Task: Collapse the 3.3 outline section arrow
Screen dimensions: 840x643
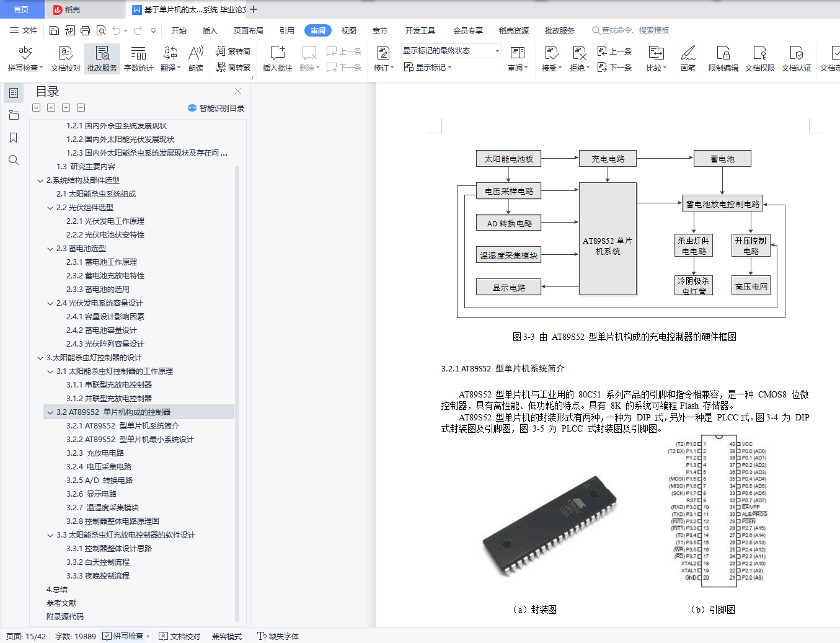Action: [x=50, y=536]
